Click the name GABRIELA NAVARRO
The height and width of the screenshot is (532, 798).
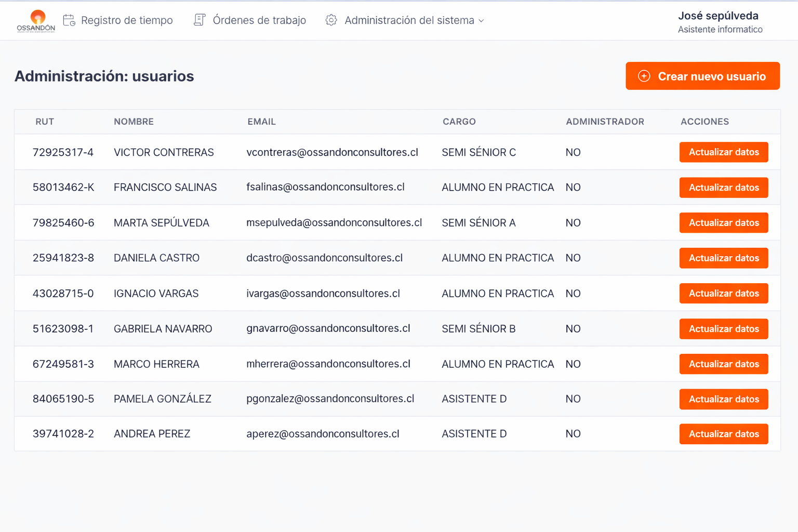click(x=163, y=329)
